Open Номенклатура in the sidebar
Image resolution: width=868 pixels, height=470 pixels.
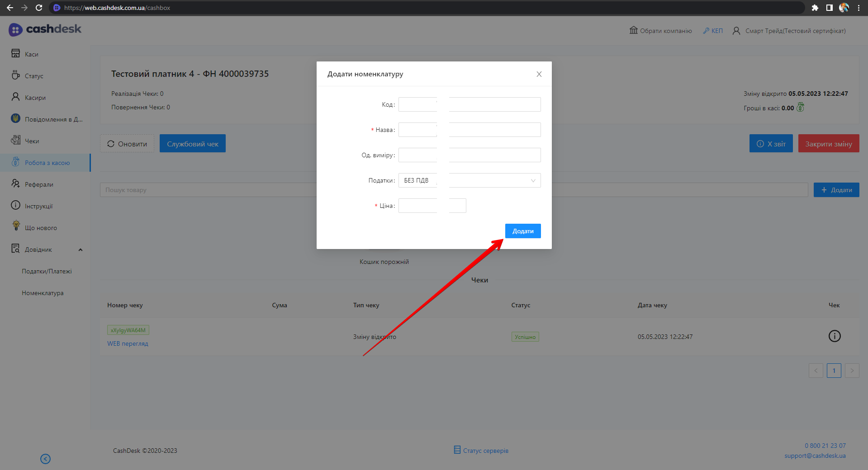[x=43, y=293]
